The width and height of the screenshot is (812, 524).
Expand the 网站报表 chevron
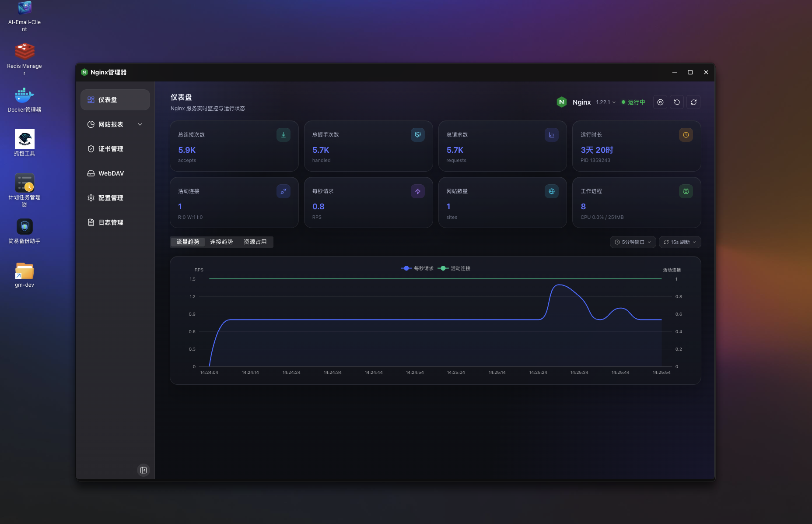(140, 124)
